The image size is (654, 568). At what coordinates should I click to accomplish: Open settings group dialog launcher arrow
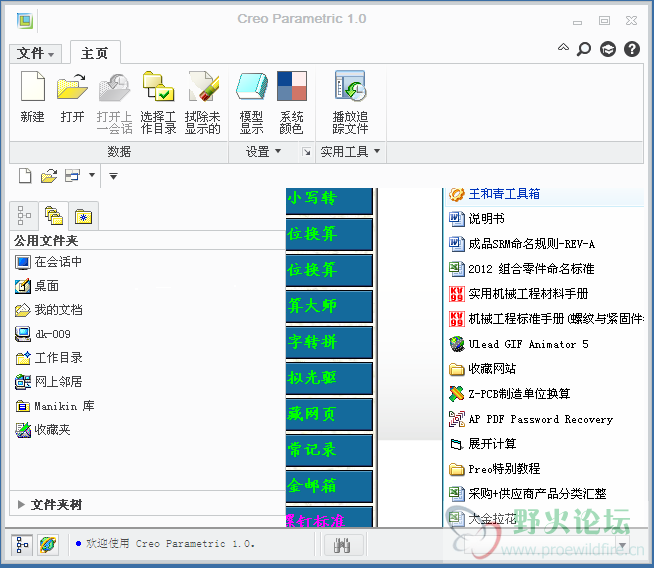307,152
